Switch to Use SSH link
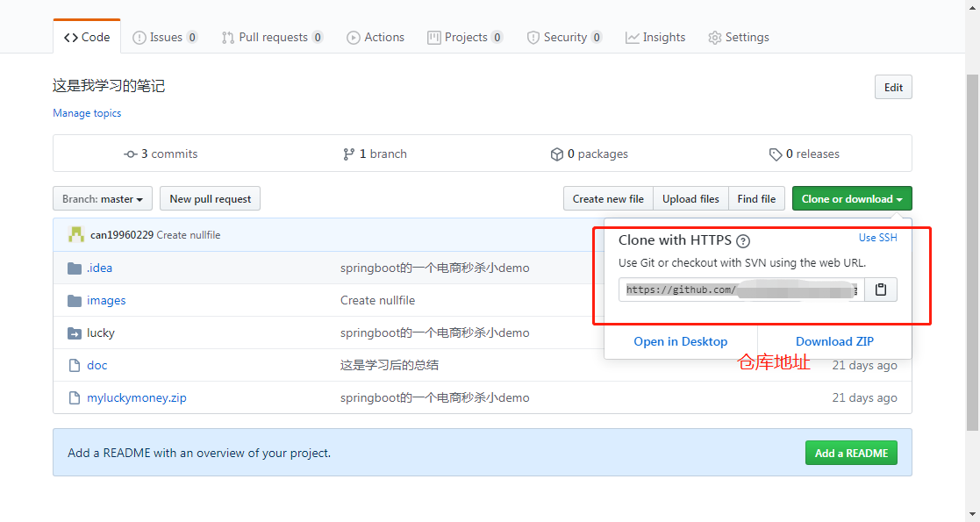Image resolution: width=980 pixels, height=522 pixels. (x=877, y=238)
